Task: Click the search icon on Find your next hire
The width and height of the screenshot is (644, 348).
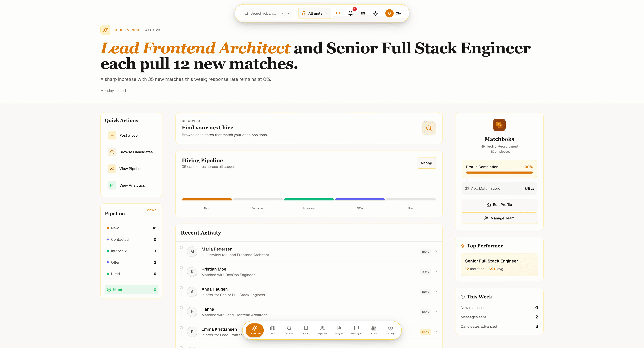Action: click(429, 128)
